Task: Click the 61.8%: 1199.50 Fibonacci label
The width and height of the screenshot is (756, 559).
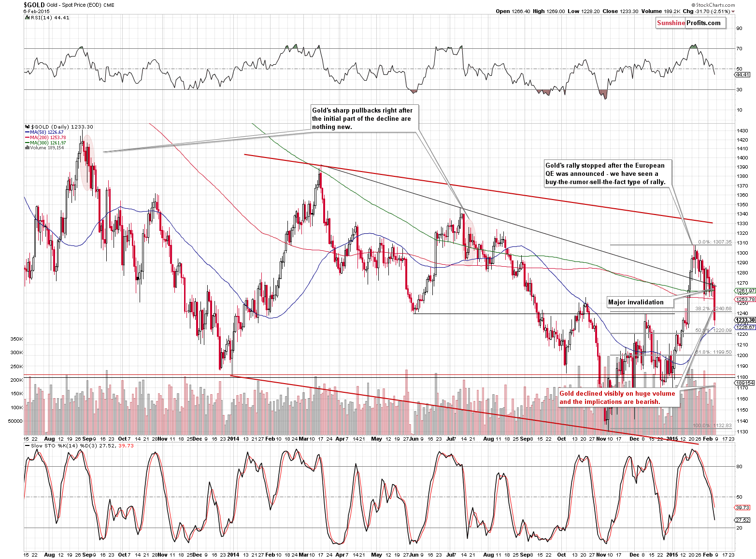Action: [x=713, y=352]
